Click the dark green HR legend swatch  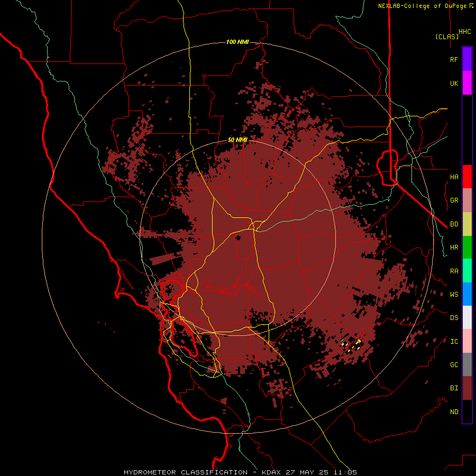[x=467, y=248]
